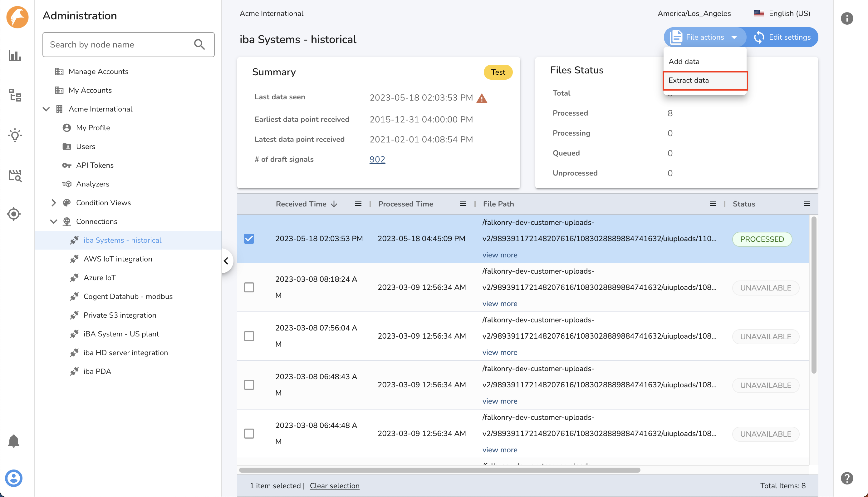Collapse the side panel with the chevron handle
Image resolution: width=868 pixels, height=497 pixels.
tap(226, 261)
